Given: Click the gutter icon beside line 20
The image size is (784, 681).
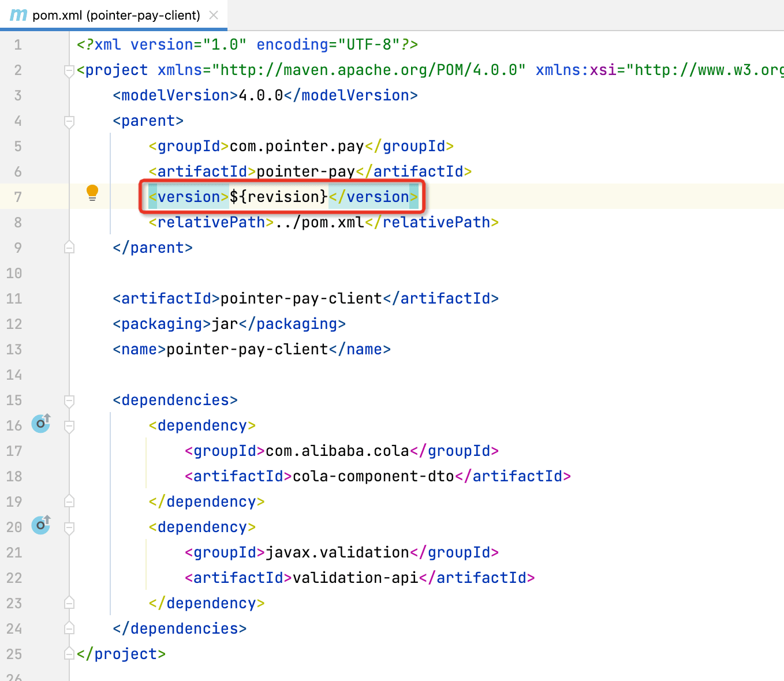Looking at the screenshot, I should click(40, 525).
